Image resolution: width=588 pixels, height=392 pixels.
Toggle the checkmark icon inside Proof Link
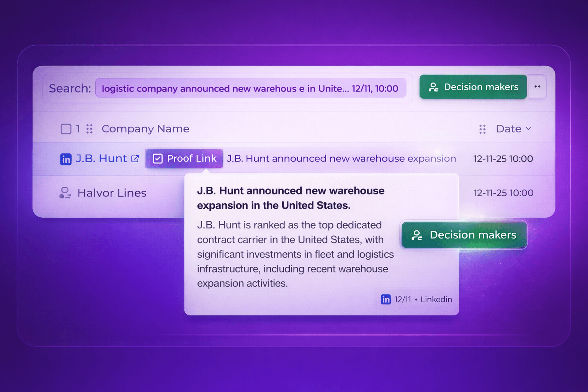coord(158,158)
